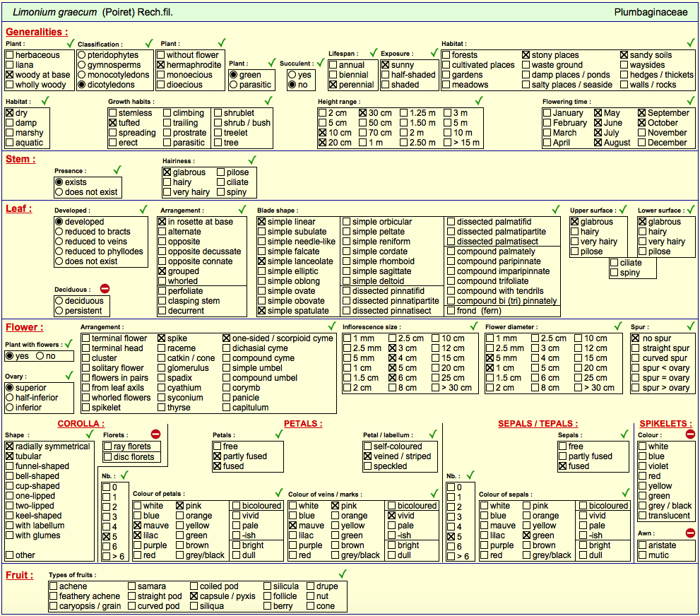Click the green check mark beside Spur

(691, 326)
